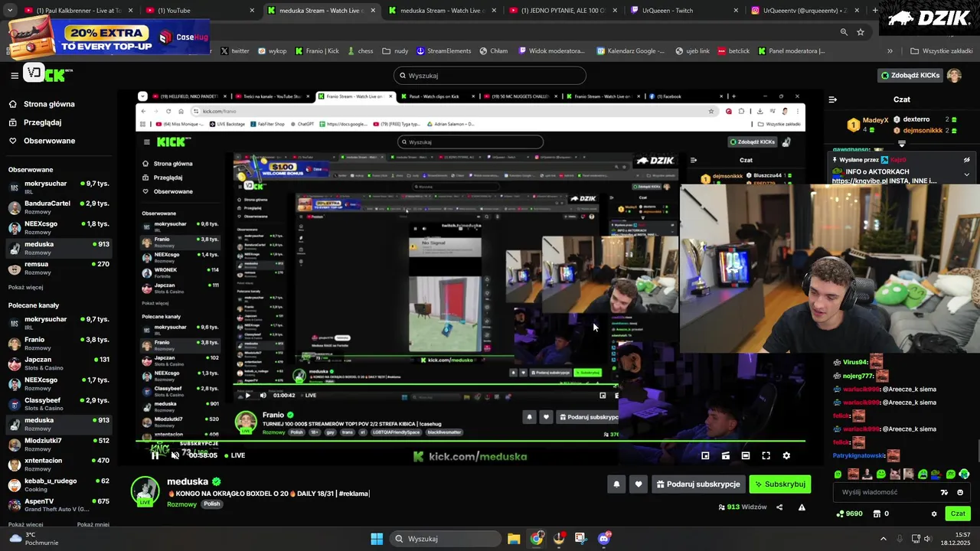Open File Explorer from taskbar
Image resolution: width=980 pixels, height=551 pixels.
[x=514, y=539]
